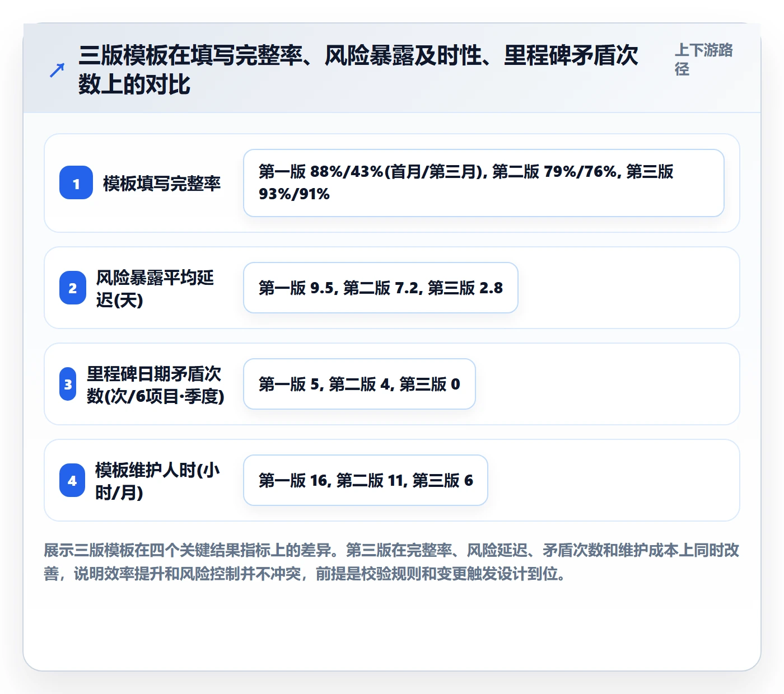The image size is (784, 694).
Task: Click the number 1 badge for 模板填写完整率
Action: [x=76, y=183]
